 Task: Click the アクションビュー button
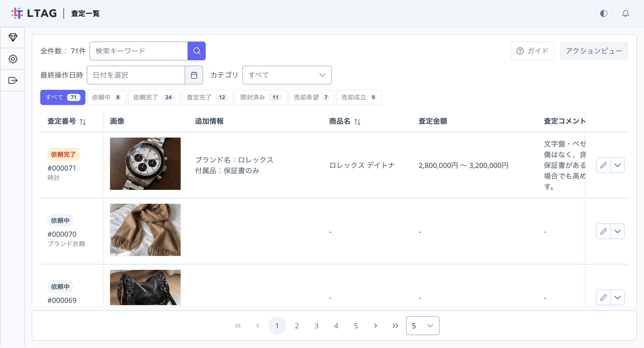(594, 51)
